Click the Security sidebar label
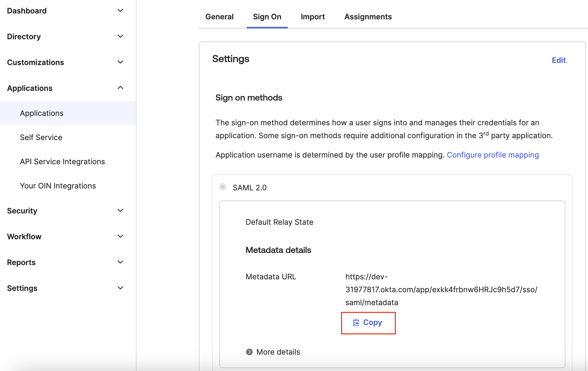Viewport: 588px width, 371px height. tap(22, 211)
